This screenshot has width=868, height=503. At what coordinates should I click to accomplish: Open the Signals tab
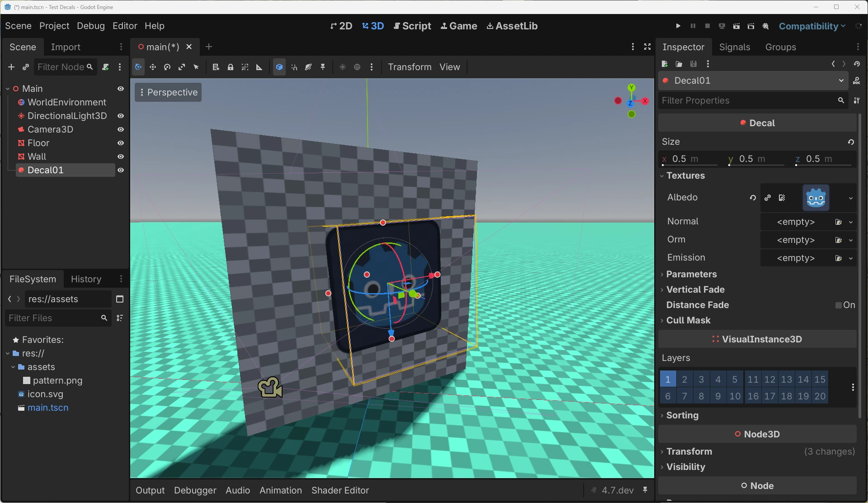coord(735,47)
